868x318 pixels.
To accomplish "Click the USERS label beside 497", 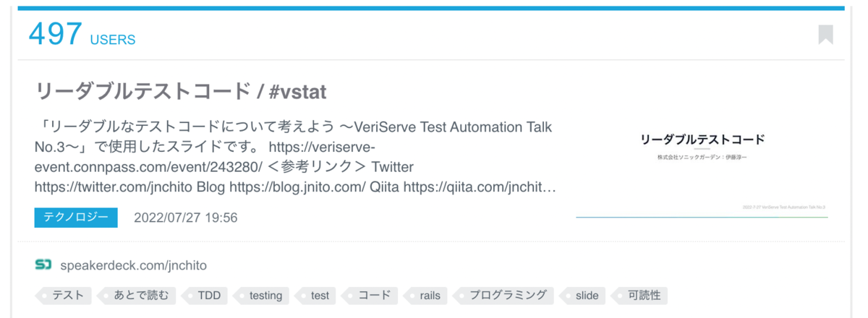I will pyautogui.click(x=113, y=40).
